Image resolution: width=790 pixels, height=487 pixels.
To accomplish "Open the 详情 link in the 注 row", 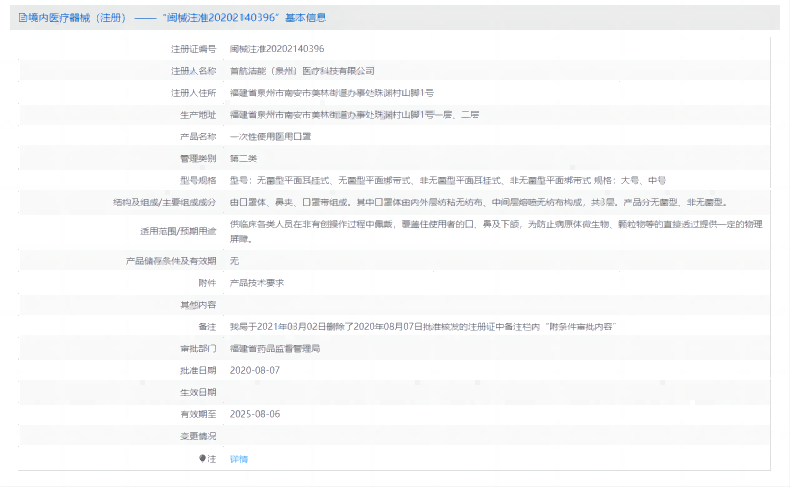I will (x=238, y=458).
